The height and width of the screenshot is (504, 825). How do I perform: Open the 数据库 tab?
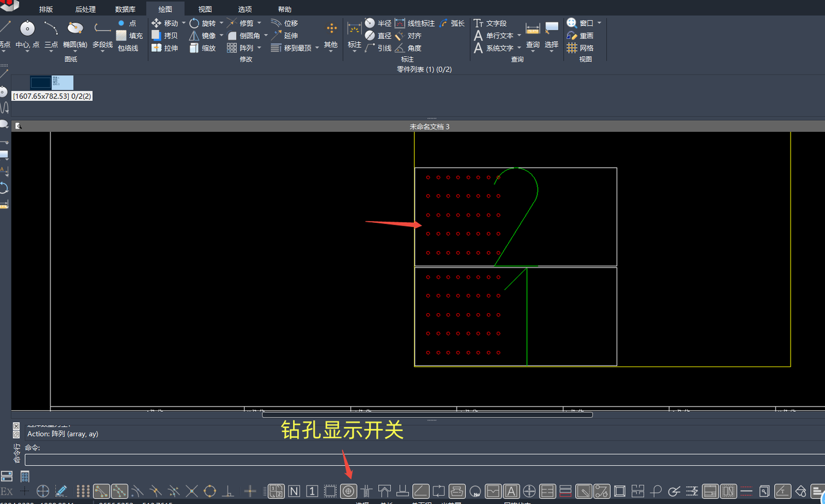(125, 9)
